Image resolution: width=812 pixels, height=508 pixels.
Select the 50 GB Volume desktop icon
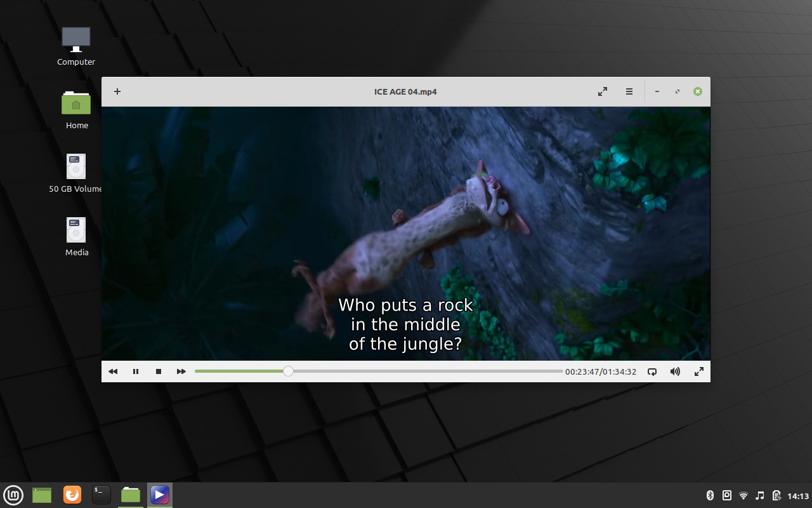pos(76,173)
